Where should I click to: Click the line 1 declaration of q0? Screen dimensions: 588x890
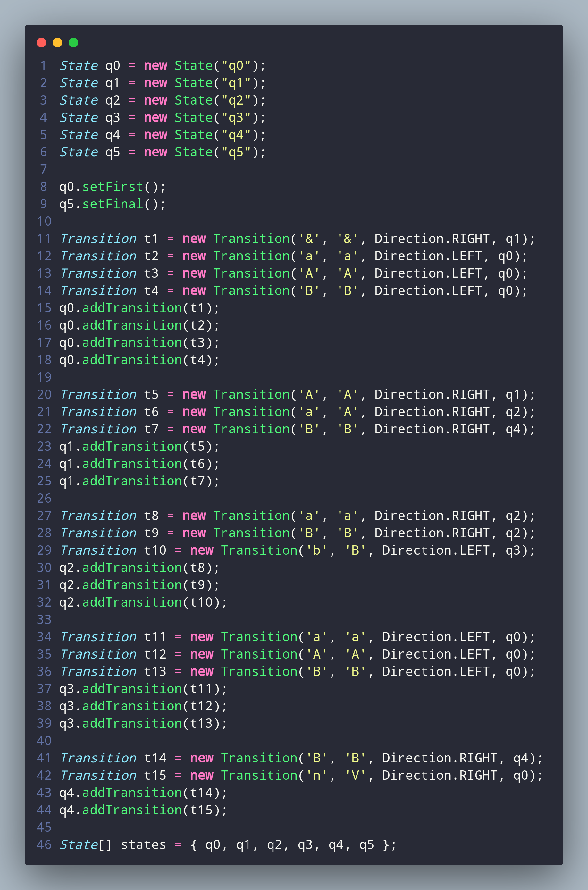tap(163, 66)
